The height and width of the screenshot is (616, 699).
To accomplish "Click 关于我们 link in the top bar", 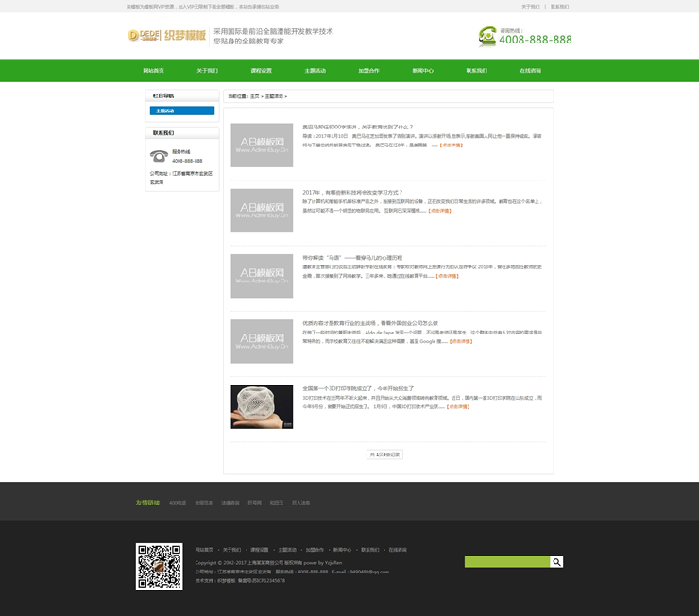I will 531,6.
